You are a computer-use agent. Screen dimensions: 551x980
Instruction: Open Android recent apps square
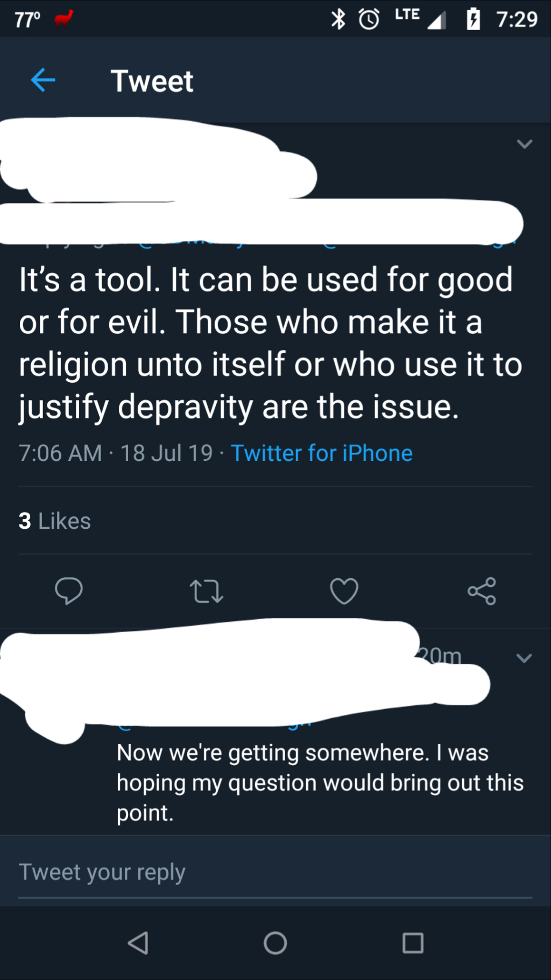(413, 943)
